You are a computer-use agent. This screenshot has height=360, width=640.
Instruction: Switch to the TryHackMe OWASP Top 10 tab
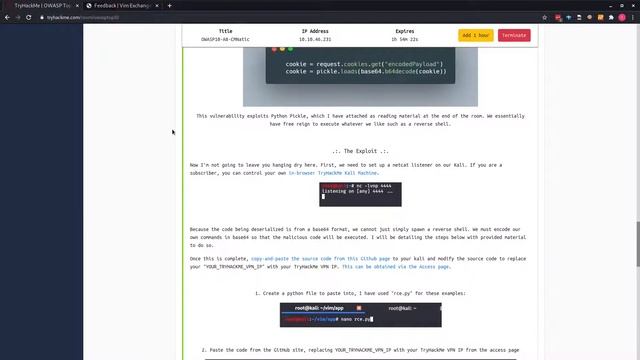[x=41, y=6]
